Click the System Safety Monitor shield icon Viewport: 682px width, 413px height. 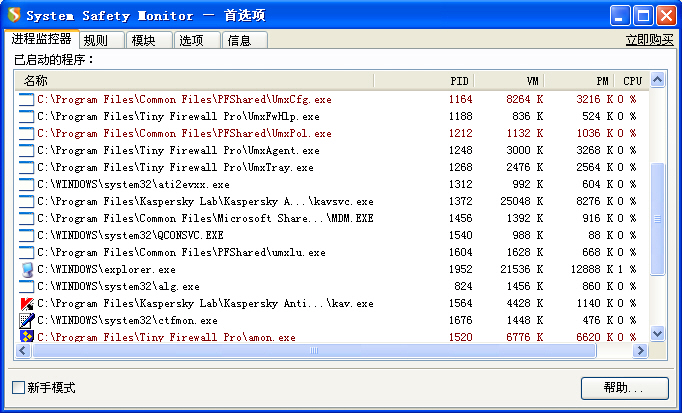pyautogui.click(x=14, y=15)
